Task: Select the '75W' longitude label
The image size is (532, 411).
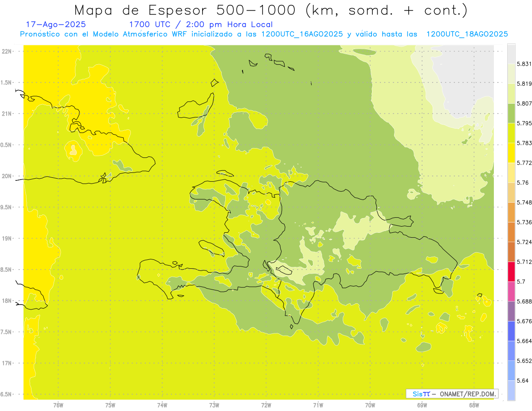Action: pyautogui.click(x=110, y=405)
